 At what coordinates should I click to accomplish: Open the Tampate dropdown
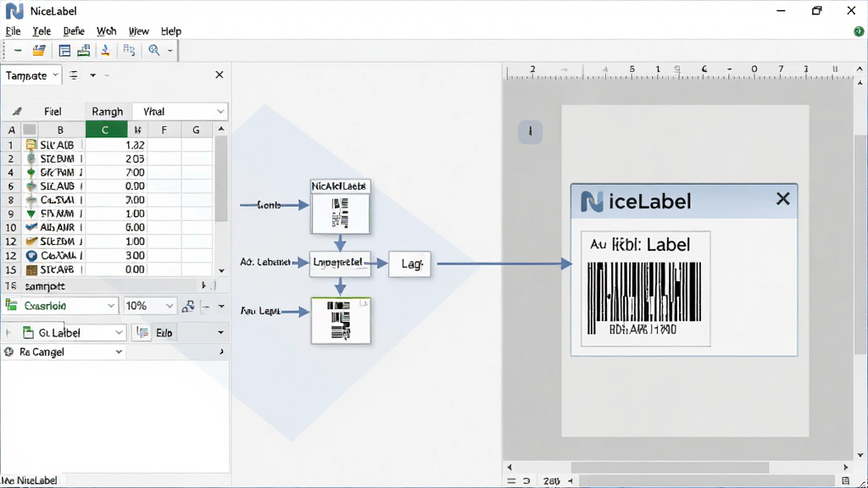click(x=55, y=75)
